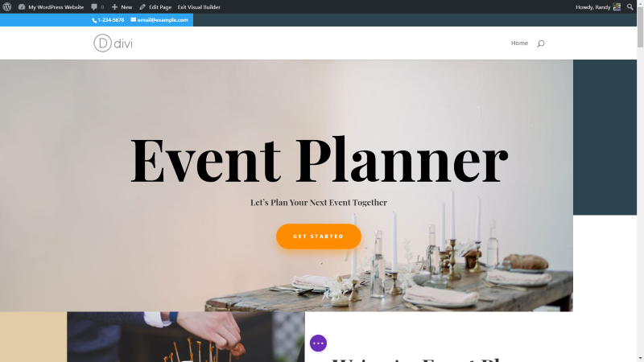
Task: Click the envelope icon next to the email
Action: point(133,19)
